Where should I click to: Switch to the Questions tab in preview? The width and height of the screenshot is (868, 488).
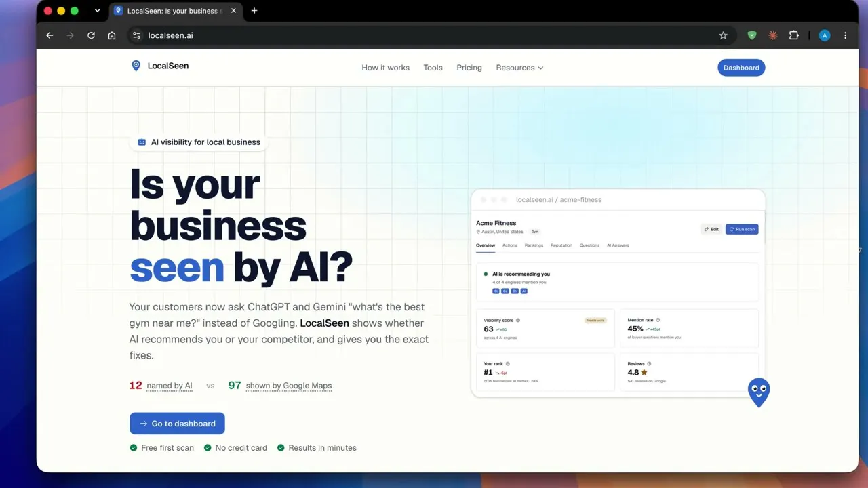pyautogui.click(x=589, y=245)
